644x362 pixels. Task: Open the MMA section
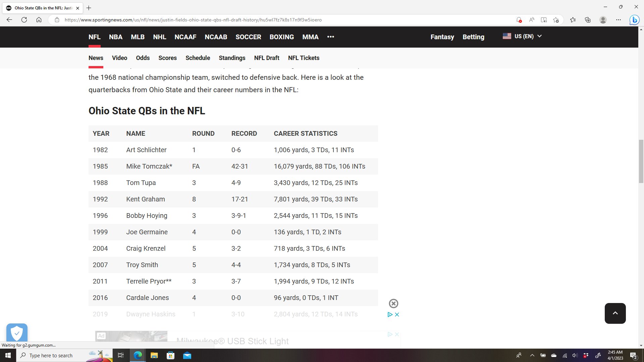311,37
